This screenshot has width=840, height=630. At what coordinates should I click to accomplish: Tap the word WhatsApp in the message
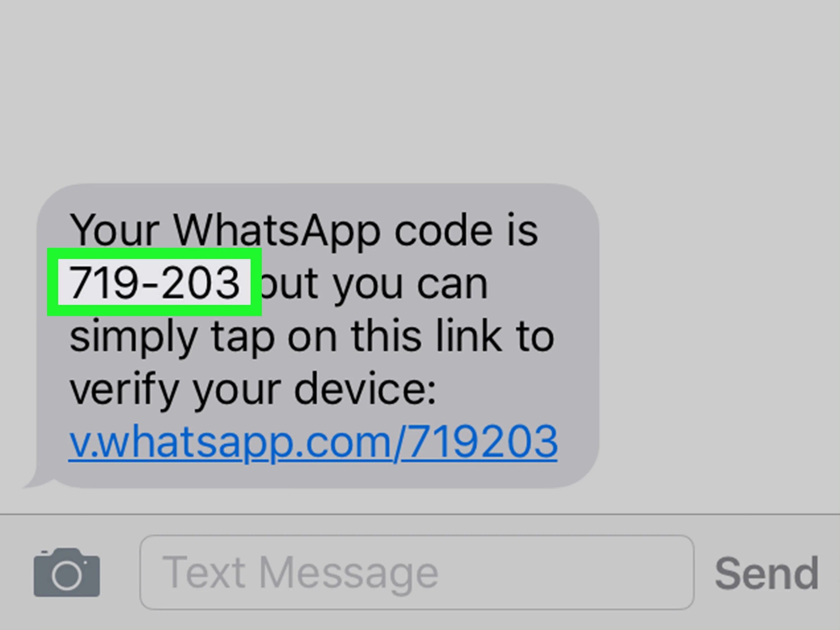[277, 230]
